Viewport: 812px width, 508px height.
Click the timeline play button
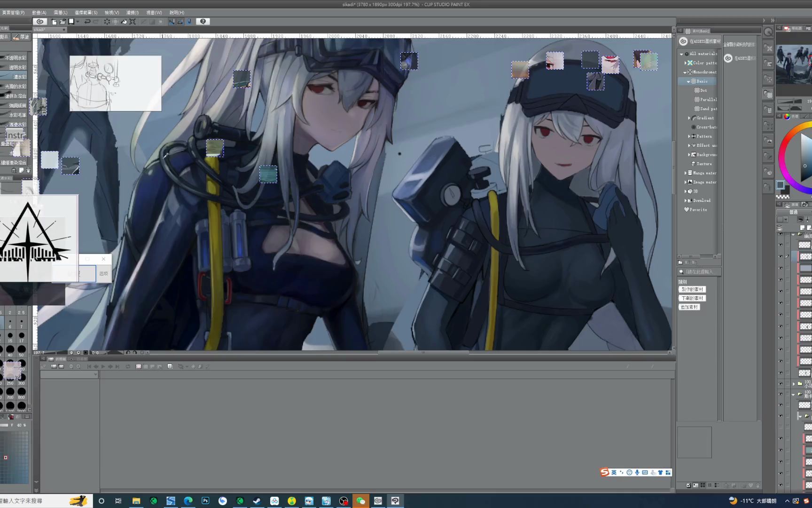tap(103, 366)
